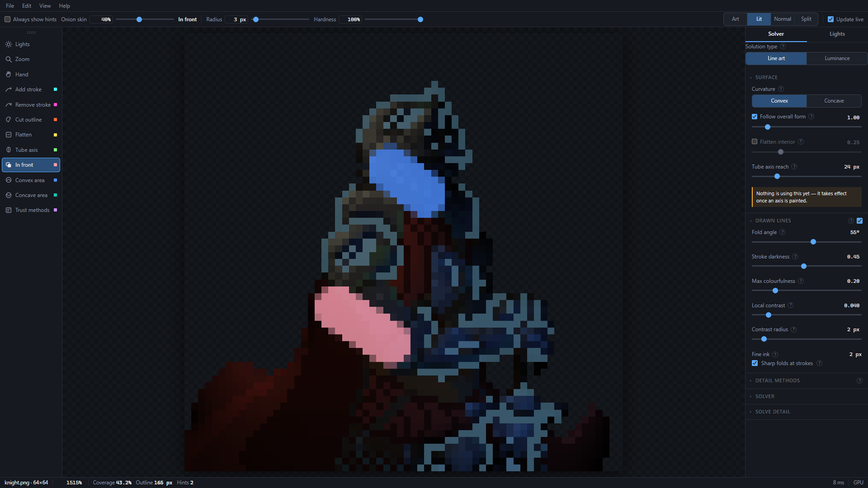Select the Concave area tool icon
The height and width of the screenshot is (488, 868).
pos(9,195)
